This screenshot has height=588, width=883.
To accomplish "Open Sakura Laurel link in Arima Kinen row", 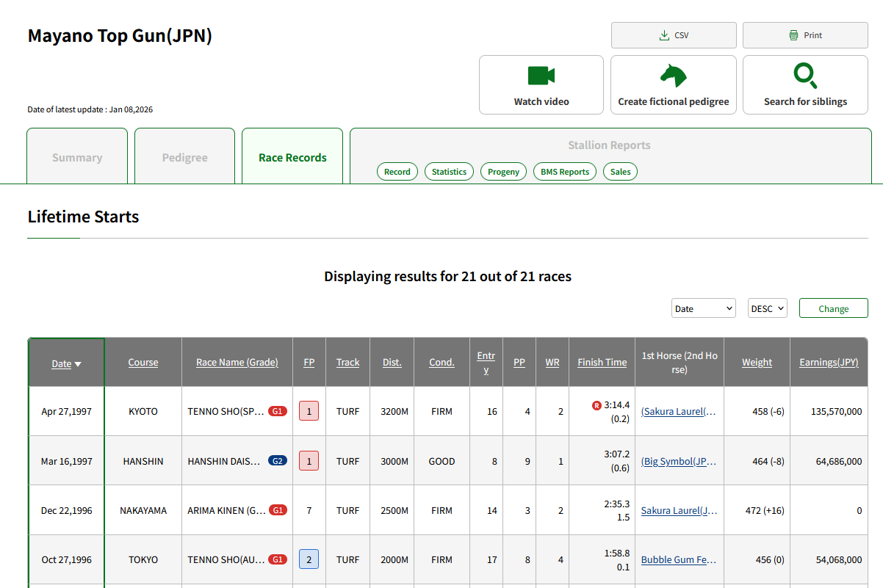I will pyautogui.click(x=679, y=510).
